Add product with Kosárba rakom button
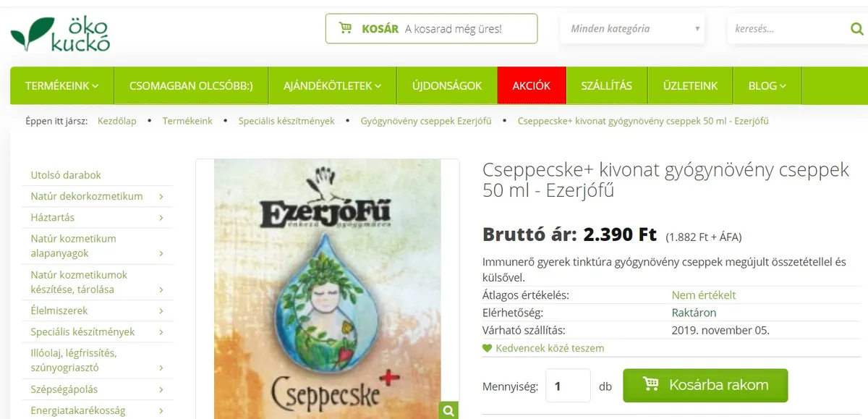Viewport: 868px width, 419px height. click(705, 385)
